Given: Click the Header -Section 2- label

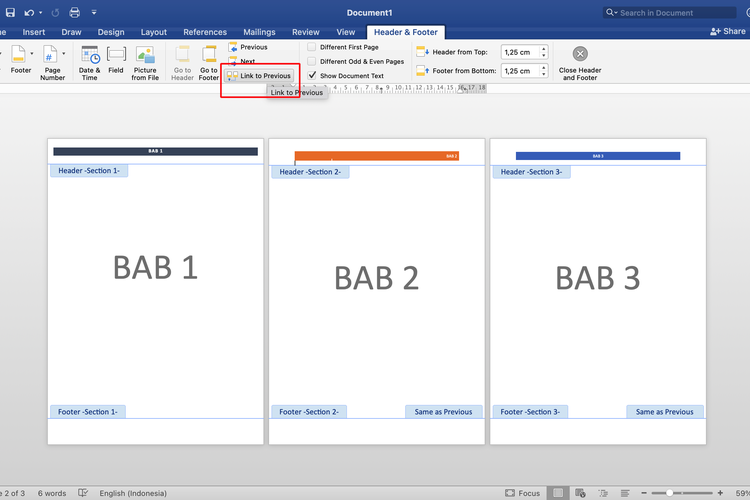Looking at the screenshot, I should click(x=310, y=172).
